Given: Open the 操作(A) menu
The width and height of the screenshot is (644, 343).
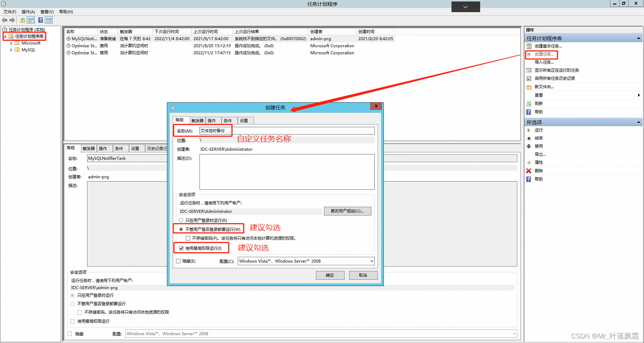Looking at the screenshot, I should 28,12.
